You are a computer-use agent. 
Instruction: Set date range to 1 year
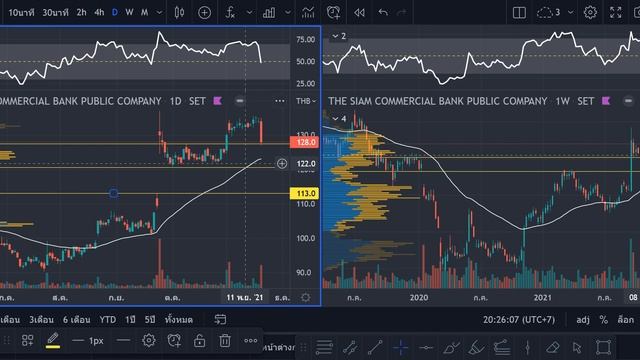pos(131,319)
